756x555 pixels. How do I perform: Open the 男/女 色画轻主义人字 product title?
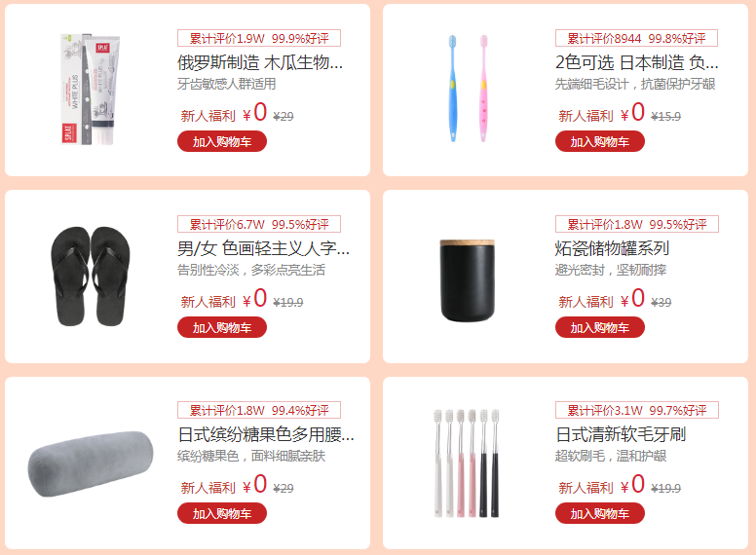coord(263,248)
